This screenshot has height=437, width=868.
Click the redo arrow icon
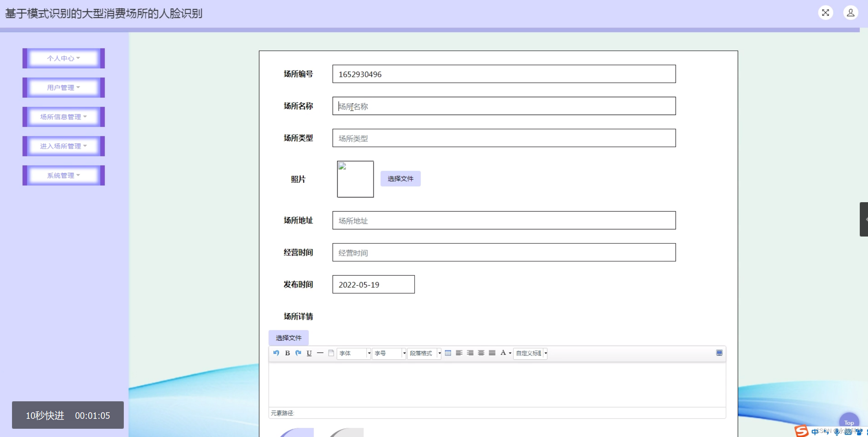coord(298,353)
